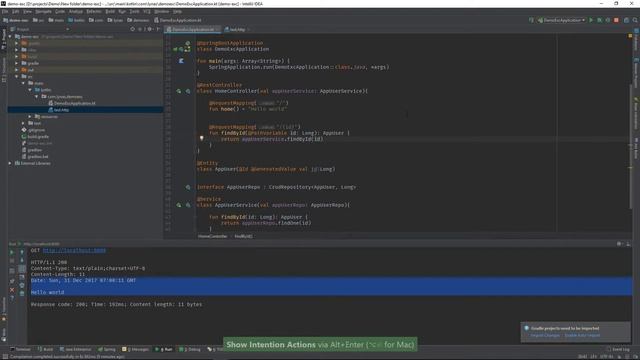Collapse the main folder in project tree
Viewport: 640px width, 360px height.
23,83
